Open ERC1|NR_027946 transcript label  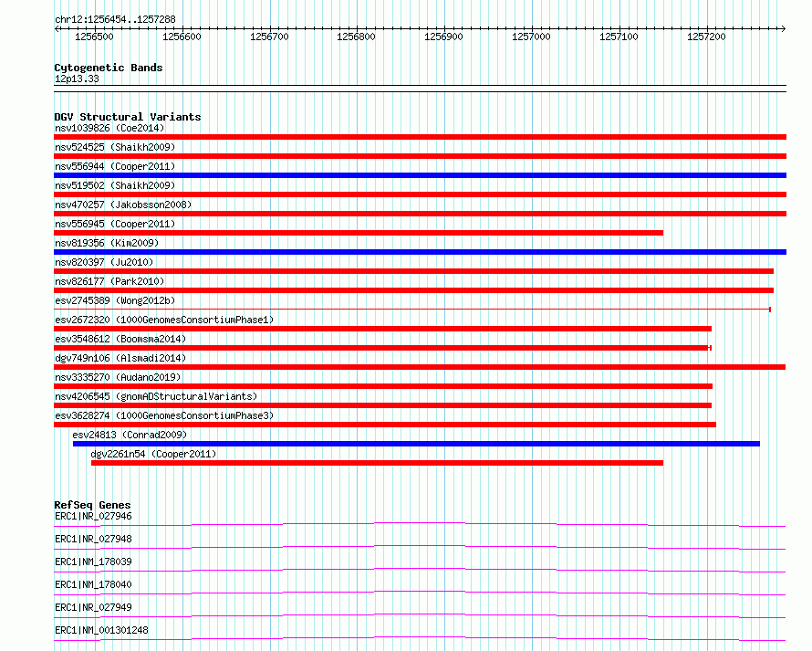point(93,516)
